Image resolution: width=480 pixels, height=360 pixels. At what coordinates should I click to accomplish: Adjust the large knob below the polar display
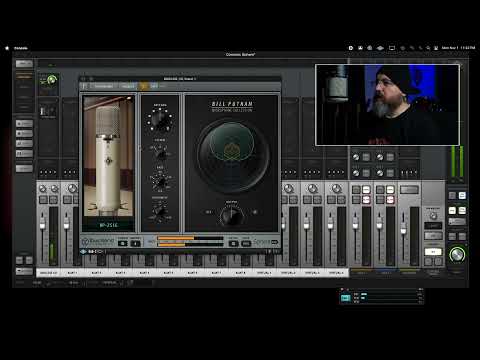pos(231,216)
